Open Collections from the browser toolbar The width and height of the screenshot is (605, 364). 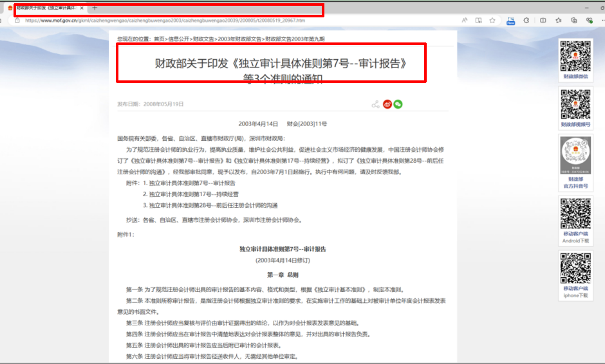click(573, 21)
